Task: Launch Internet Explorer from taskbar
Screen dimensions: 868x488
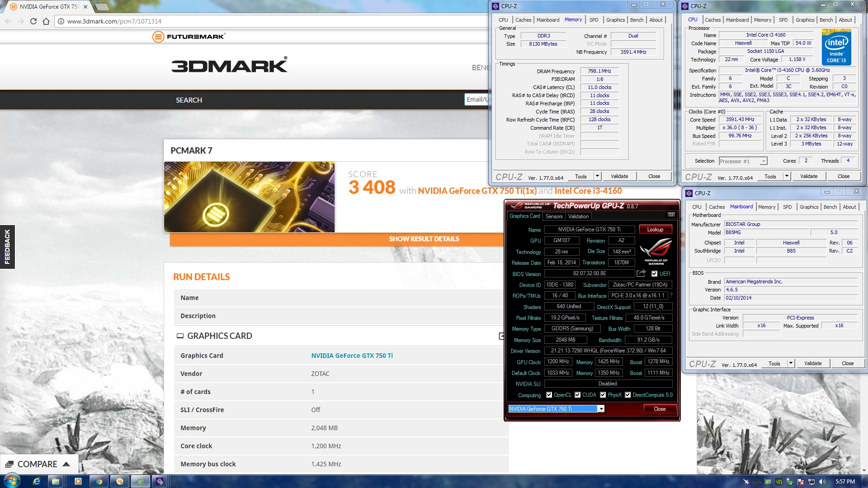Action: [x=37, y=481]
